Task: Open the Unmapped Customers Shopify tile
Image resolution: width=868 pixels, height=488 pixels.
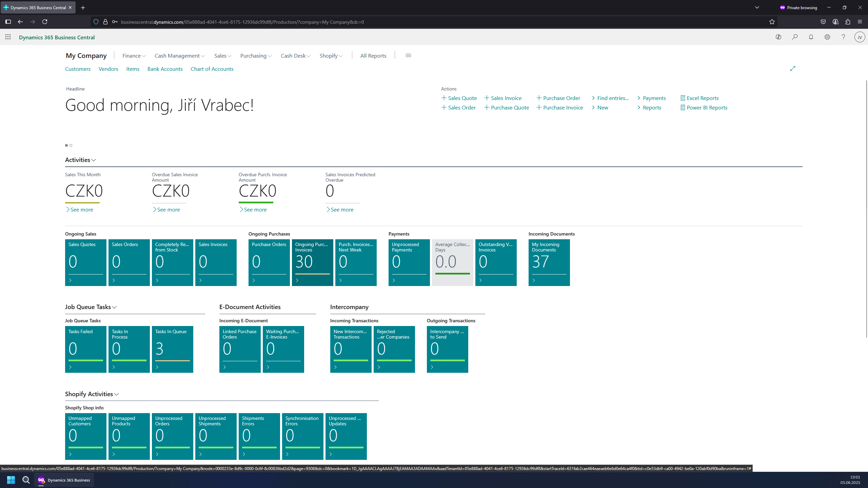Action: 86,436
